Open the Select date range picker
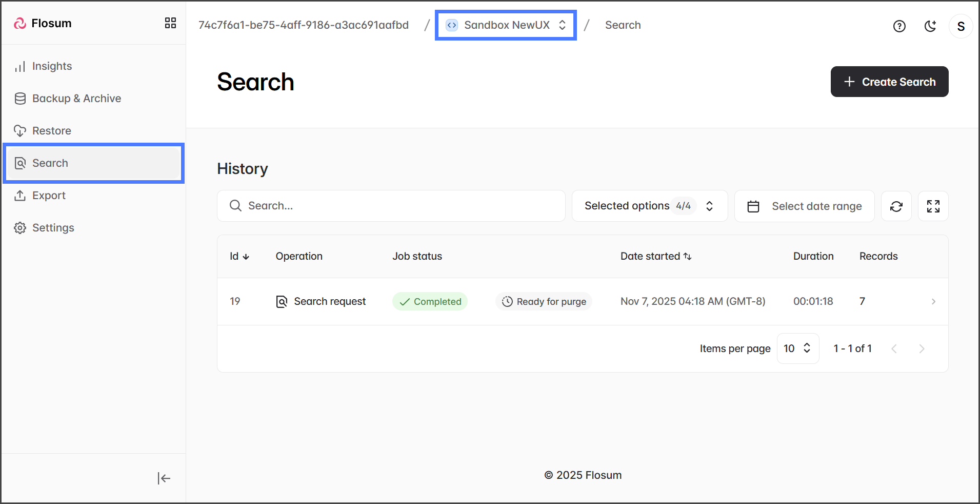 point(804,206)
